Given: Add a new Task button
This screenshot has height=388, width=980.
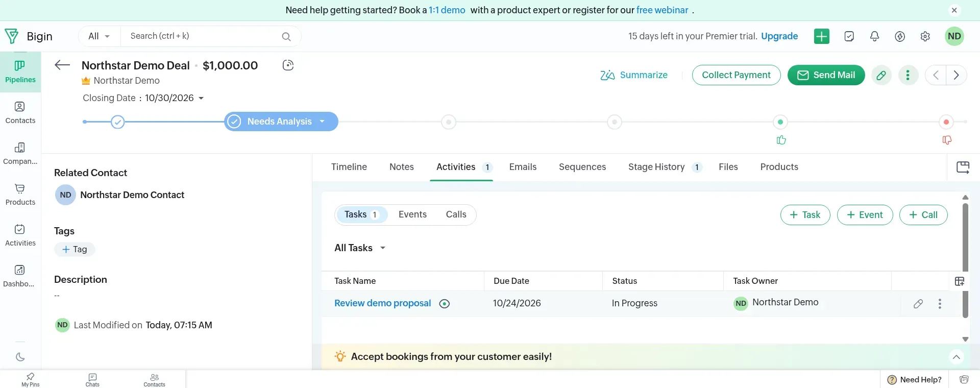Looking at the screenshot, I should tap(805, 215).
